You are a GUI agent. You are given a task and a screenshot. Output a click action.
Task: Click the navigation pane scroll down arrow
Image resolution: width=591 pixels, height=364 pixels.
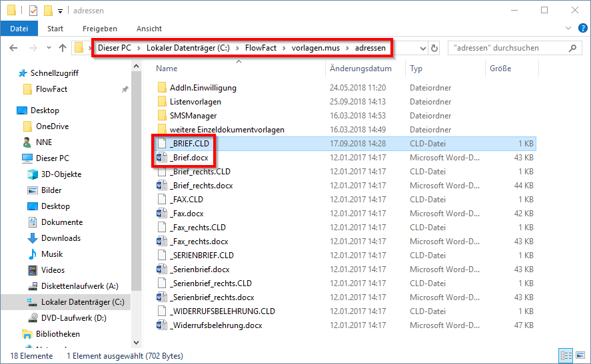point(137,343)
